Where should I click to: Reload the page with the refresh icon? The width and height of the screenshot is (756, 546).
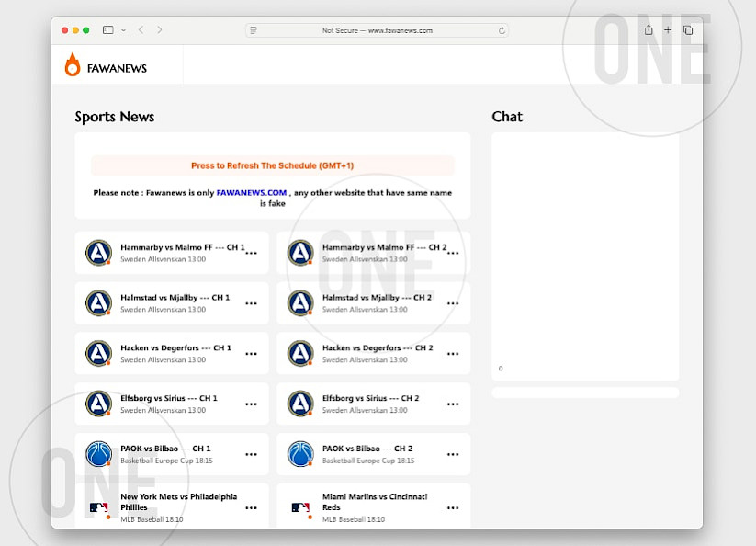tap(502, 30)
